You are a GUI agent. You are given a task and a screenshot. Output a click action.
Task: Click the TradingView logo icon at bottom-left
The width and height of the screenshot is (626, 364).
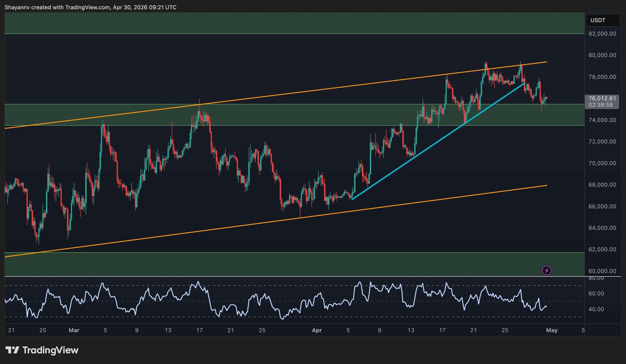[12, 350]
